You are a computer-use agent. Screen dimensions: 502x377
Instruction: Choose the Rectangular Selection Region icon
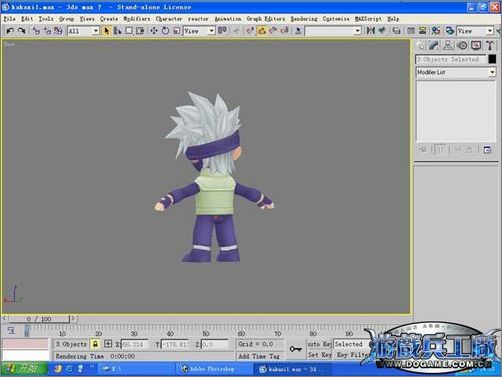129,31
